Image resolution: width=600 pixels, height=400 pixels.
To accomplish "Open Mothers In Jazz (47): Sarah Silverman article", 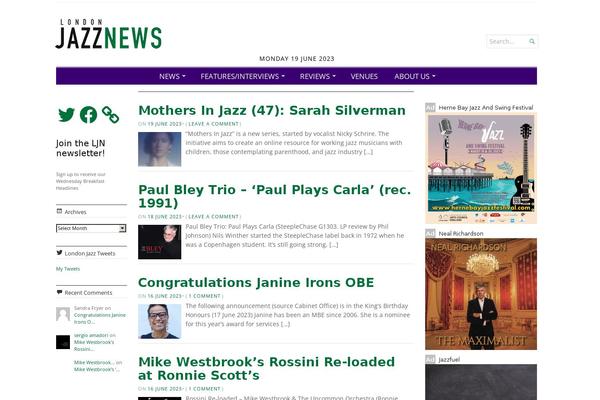I will click(x=272, y=110).
